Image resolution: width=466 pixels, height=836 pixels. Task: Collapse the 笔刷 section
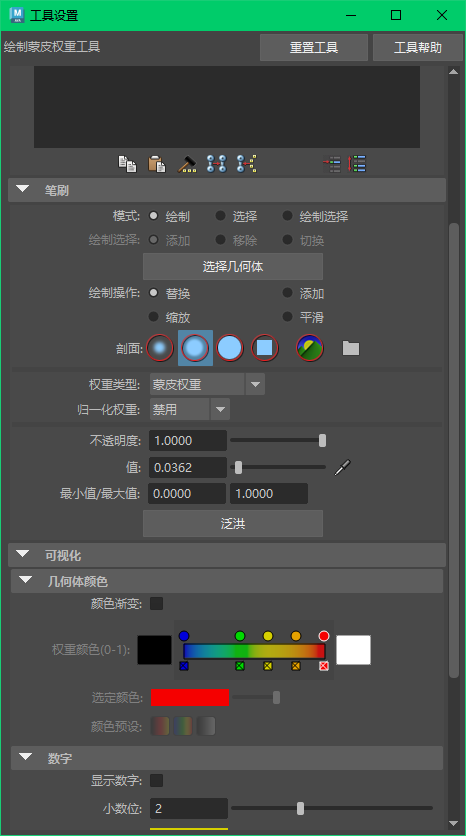(22, 189)
